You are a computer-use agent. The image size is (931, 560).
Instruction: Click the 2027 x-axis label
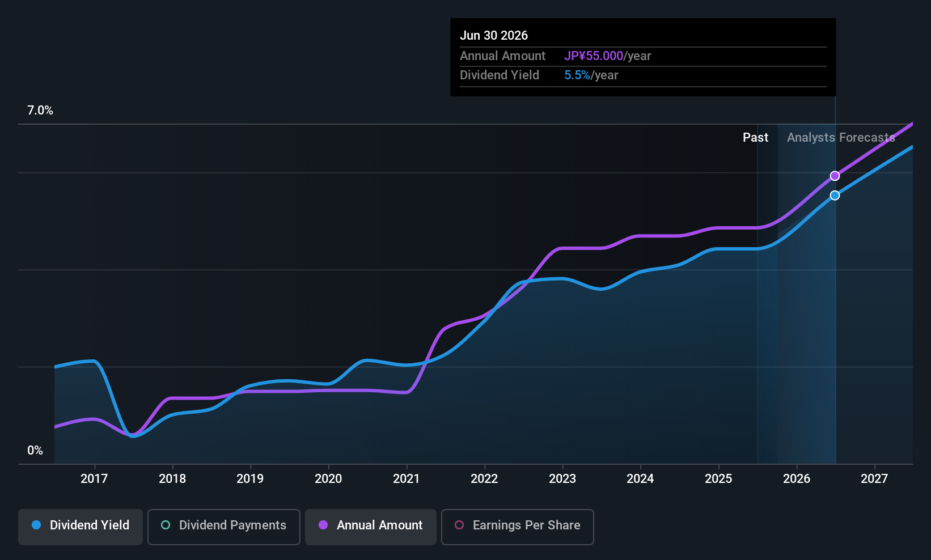pos(874,479)
